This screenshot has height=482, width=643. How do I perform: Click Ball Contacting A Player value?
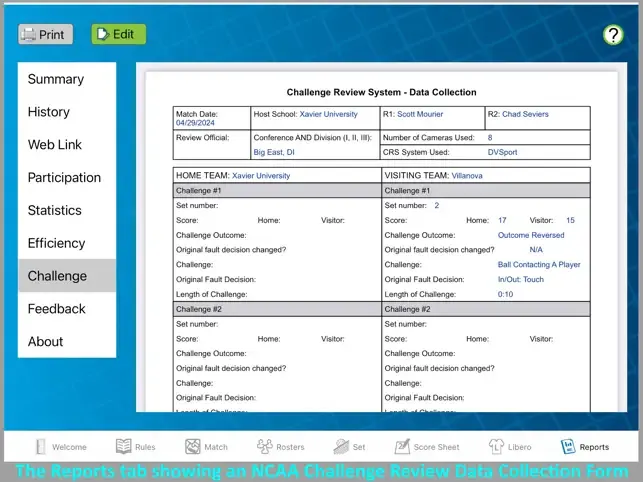click(539, 265)
